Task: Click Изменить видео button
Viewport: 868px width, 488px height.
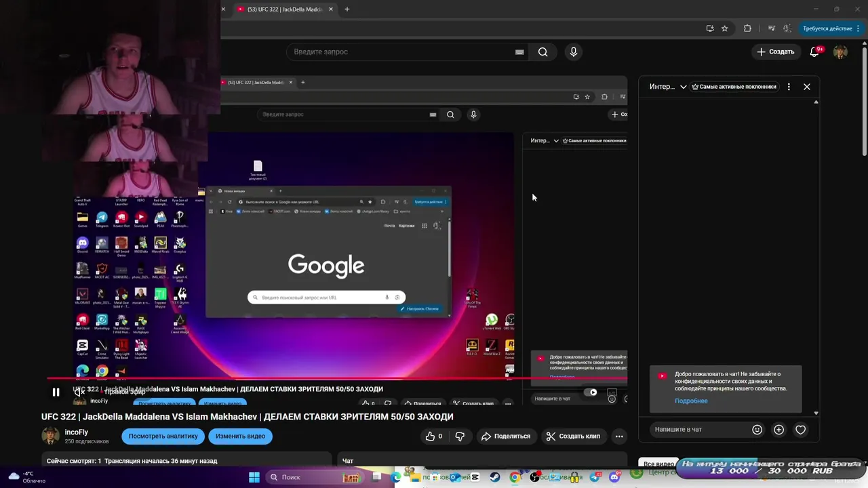Action: (x=240, y=436)
